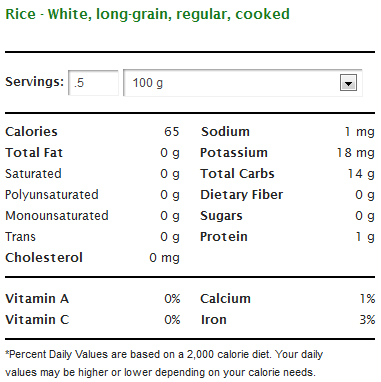This screenshot has height=382, width=381.
Task: Click the Iron percentage value
Action: pyautogui.click(x=367, y=320)
